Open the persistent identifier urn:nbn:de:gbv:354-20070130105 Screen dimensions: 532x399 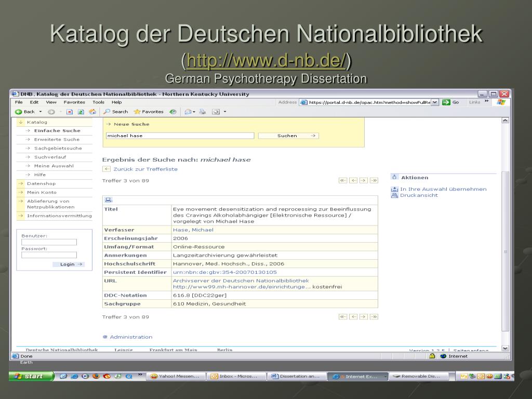tap(224, 272)
